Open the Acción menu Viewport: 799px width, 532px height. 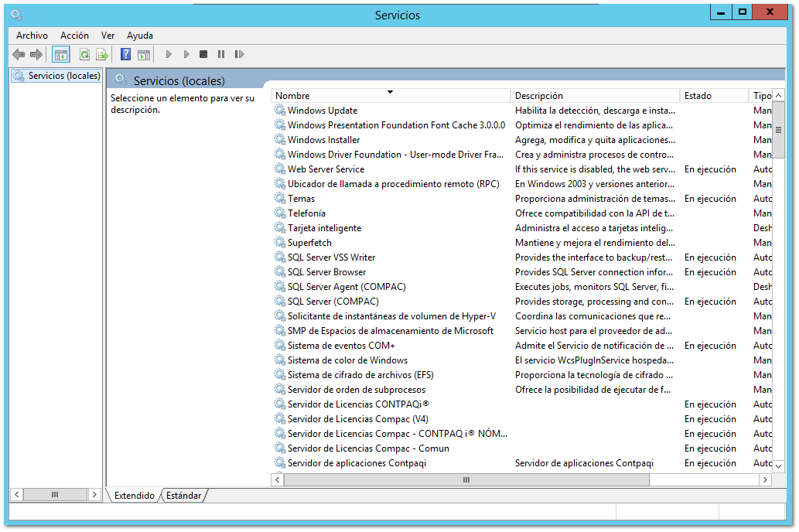click(x=74, y=36)
